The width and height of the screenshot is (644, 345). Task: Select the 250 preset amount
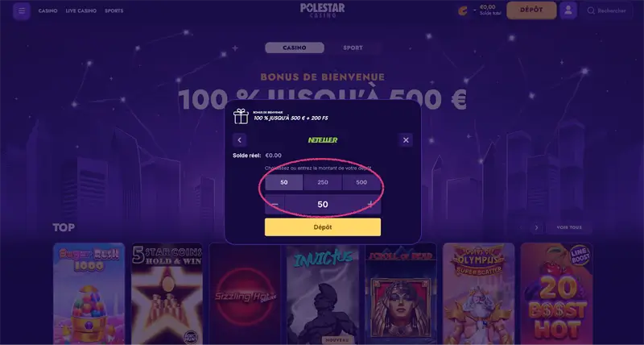tap(323, 182)
